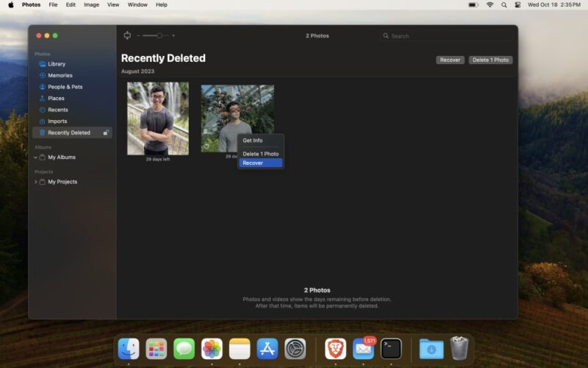Open the File menu
The image size is (588, 368).
tap(53, 5)
